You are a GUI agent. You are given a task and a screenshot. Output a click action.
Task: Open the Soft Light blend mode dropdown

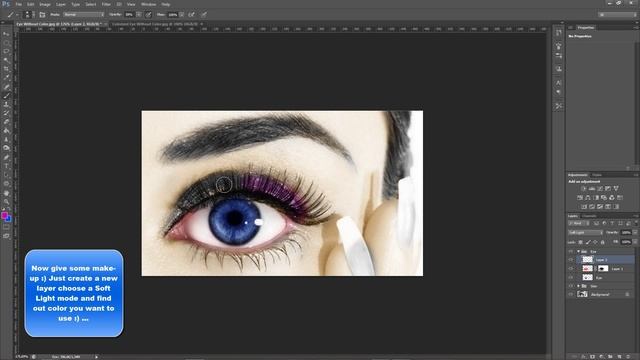pos(585,232)
